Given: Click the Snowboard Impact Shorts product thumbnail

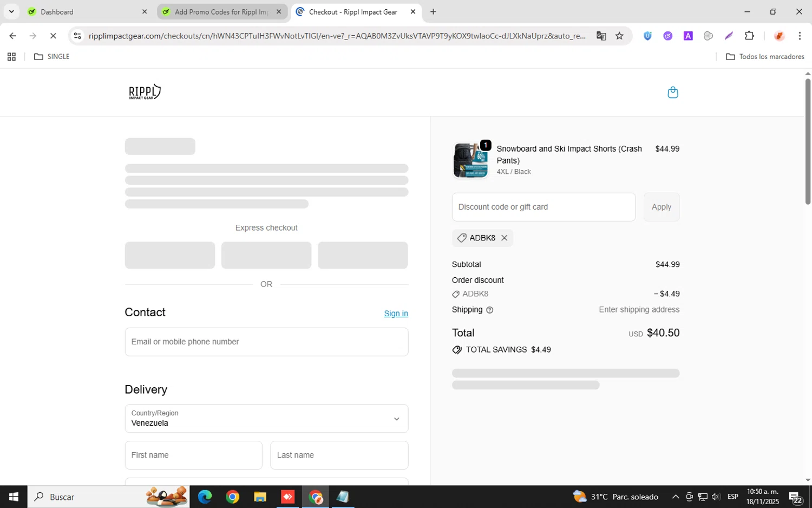Looking at the screenshot, I should (470, 160).
